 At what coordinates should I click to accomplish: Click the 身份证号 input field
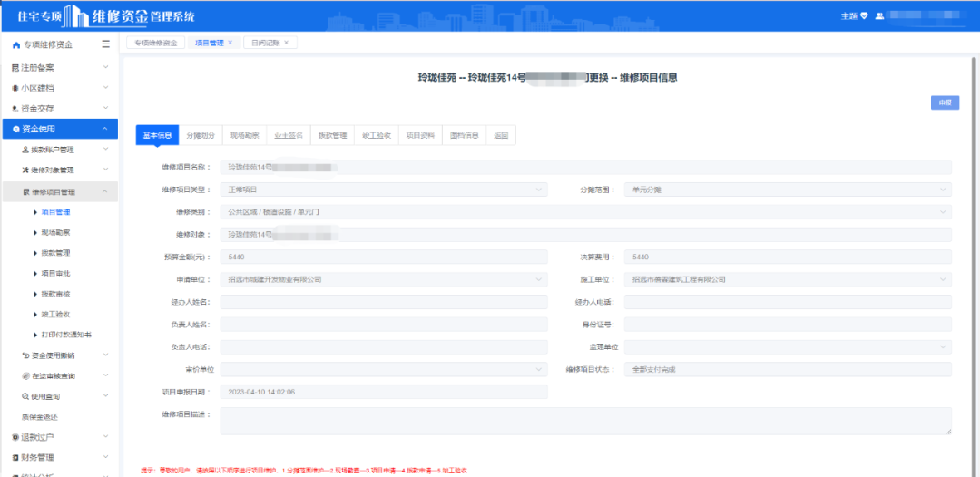[x=788, y=325]
